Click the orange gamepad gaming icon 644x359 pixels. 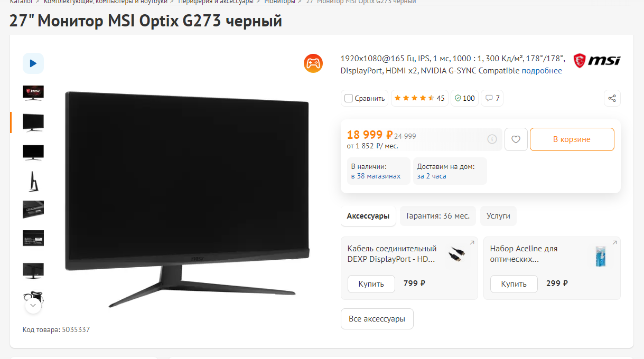click(x=313, y=63)
